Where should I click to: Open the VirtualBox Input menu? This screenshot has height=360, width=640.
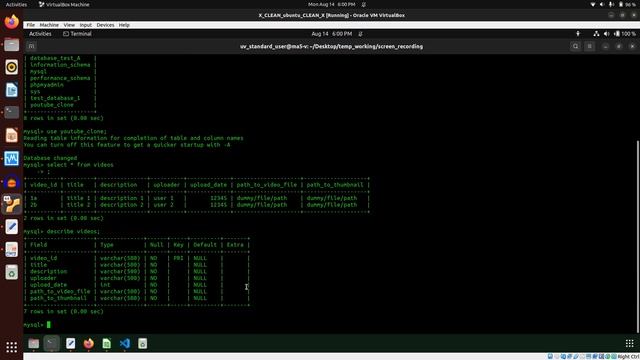point(86,25)
